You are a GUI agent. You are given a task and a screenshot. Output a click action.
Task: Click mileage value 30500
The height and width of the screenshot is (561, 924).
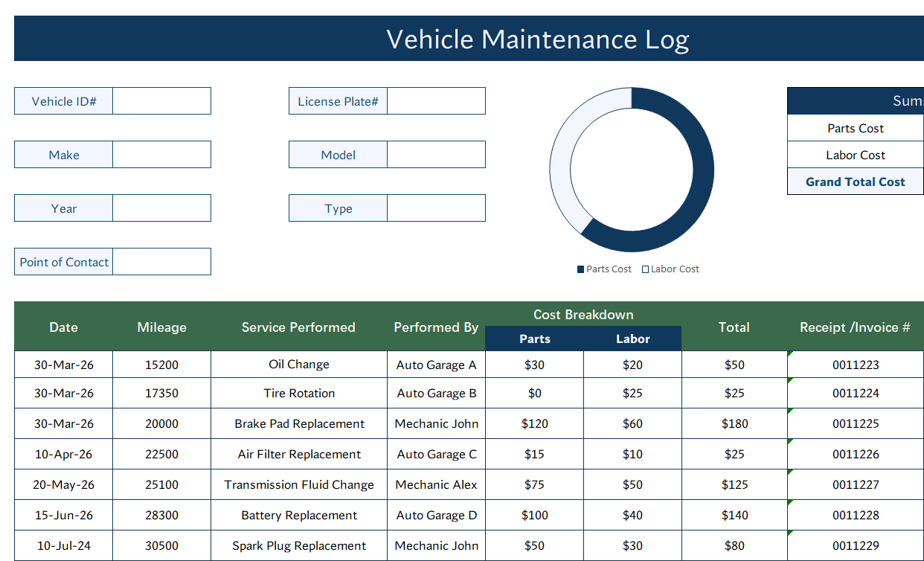coord(162,545)
